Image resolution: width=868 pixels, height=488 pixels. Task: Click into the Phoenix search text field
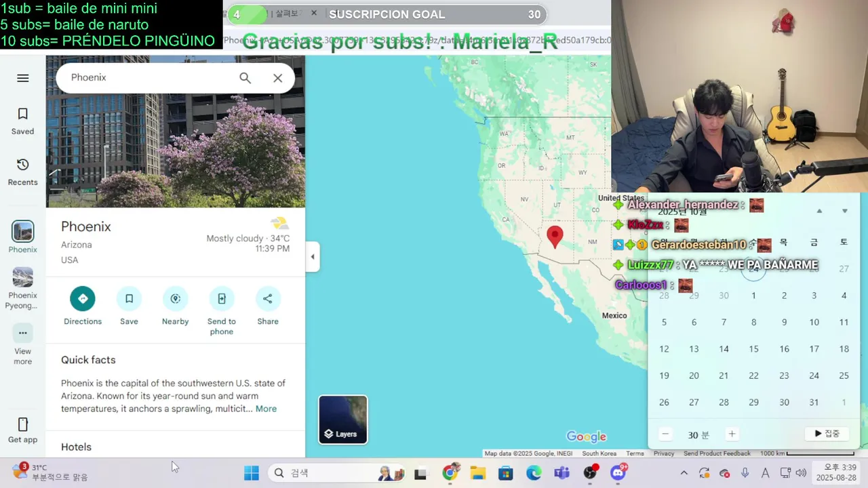[149, 78]
